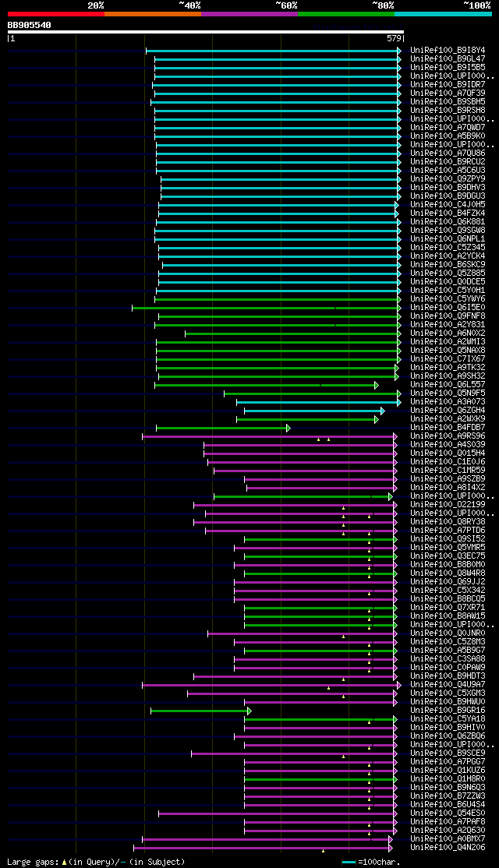Click the cyan ~100% identity legend segment
Screen dimensions: 499x868
pos(443,14)
